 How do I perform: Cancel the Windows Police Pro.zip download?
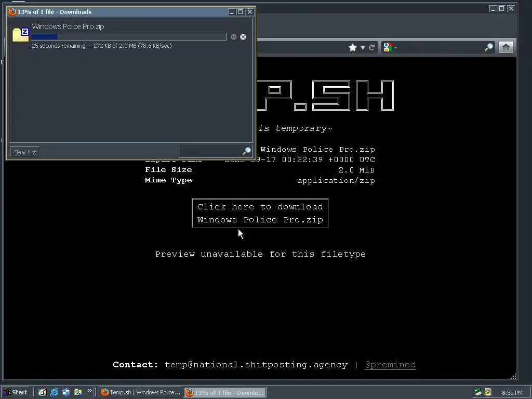click(x=243, y=37)
